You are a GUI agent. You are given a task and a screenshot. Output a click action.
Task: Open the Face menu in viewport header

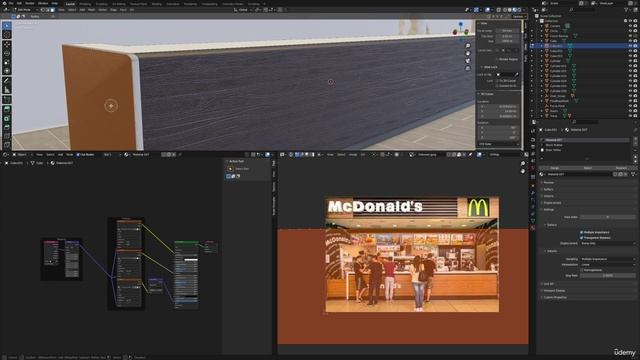point(123,10)
